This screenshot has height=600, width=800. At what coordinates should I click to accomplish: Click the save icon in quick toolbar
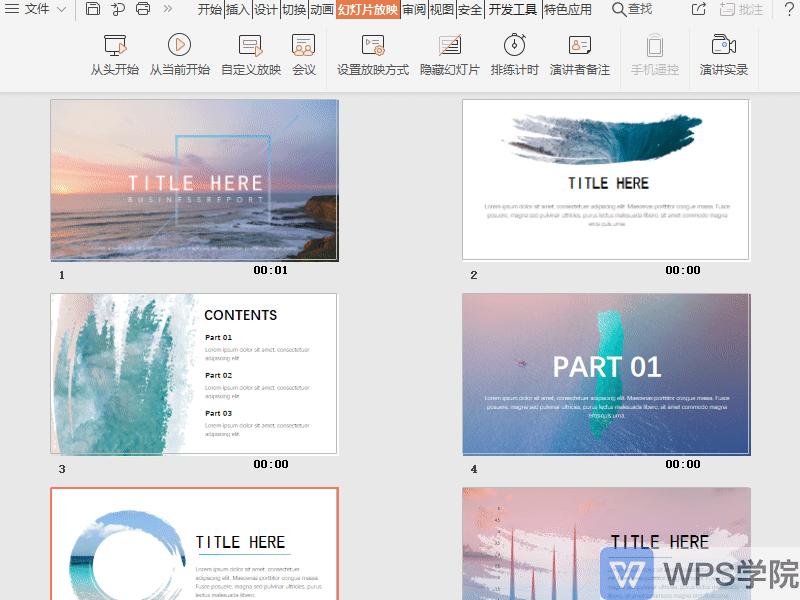pos(93,9)
